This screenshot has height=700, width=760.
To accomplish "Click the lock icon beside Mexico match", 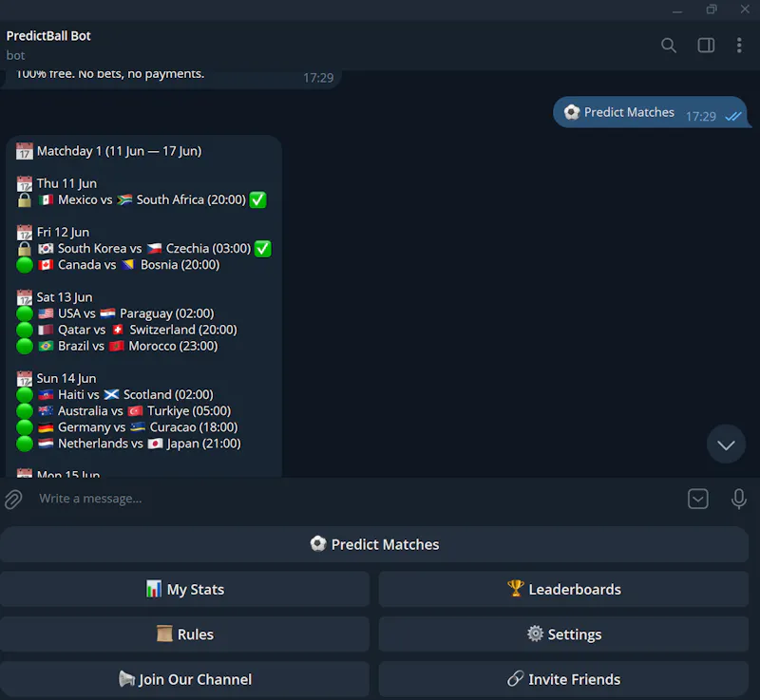I will click(25, 200).
